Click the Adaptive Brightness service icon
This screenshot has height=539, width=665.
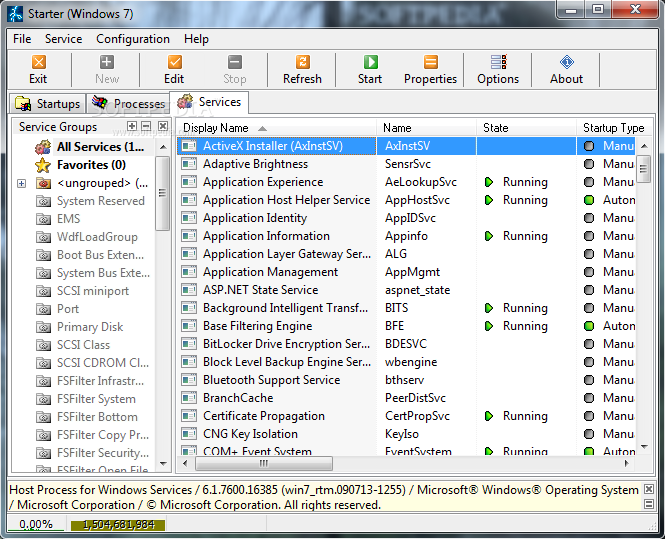click(189, 164)
